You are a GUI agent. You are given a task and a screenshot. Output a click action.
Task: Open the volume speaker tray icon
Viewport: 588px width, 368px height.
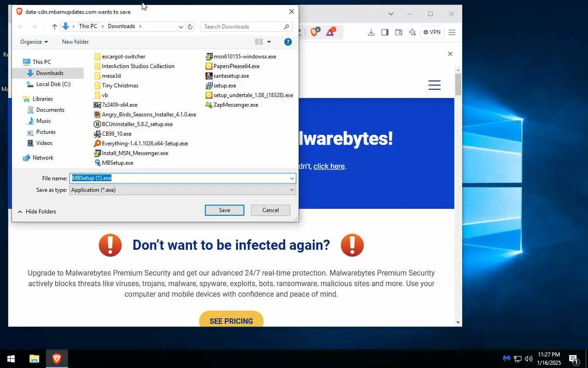pyautogui.click(x=529, y=359)
